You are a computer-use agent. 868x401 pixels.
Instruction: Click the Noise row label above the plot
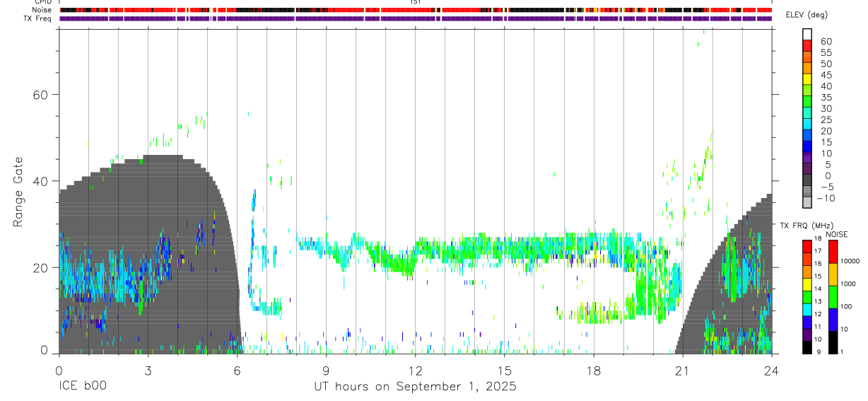[x=42, y=10]
